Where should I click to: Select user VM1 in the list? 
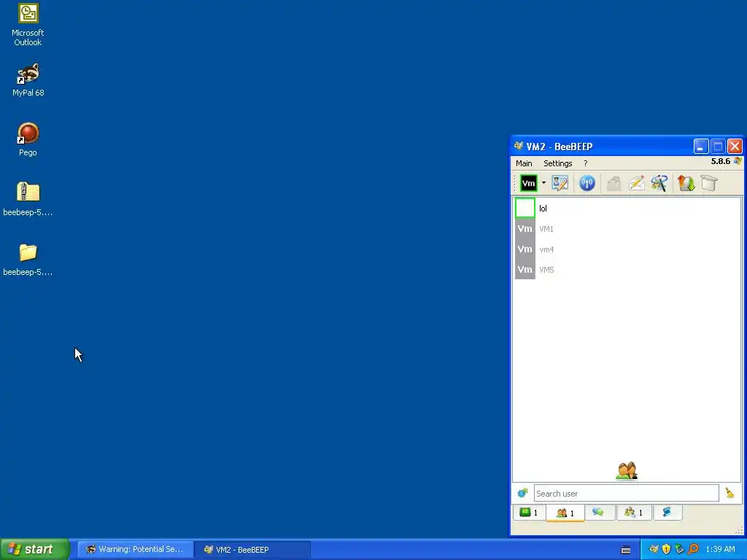point(627,229)
